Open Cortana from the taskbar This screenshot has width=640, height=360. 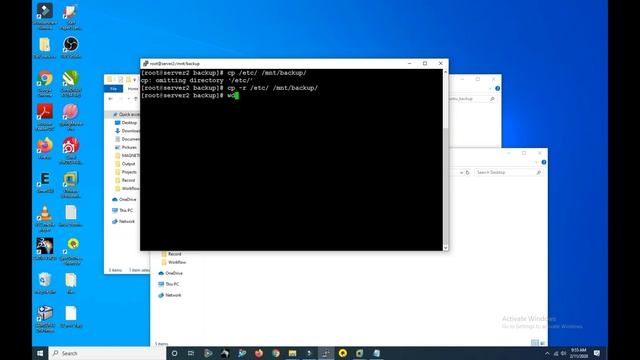pyautogui.click(x=174, y=353)
